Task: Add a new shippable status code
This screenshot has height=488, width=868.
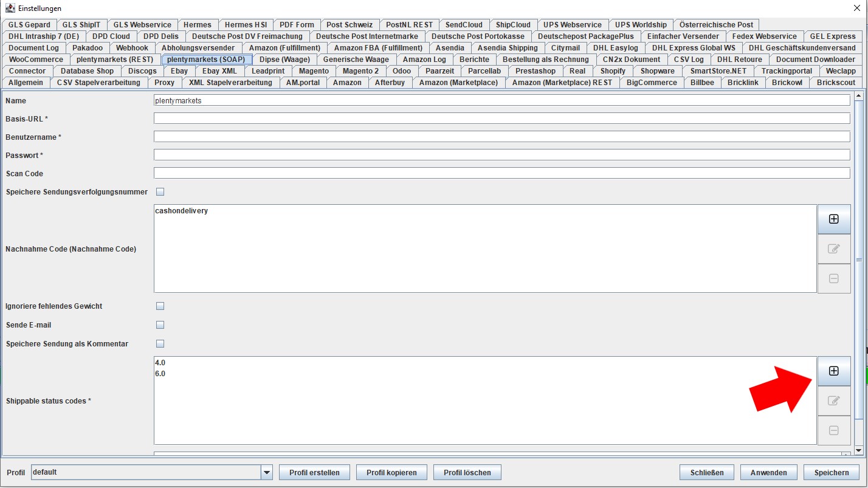Action: tap(834, 371)
